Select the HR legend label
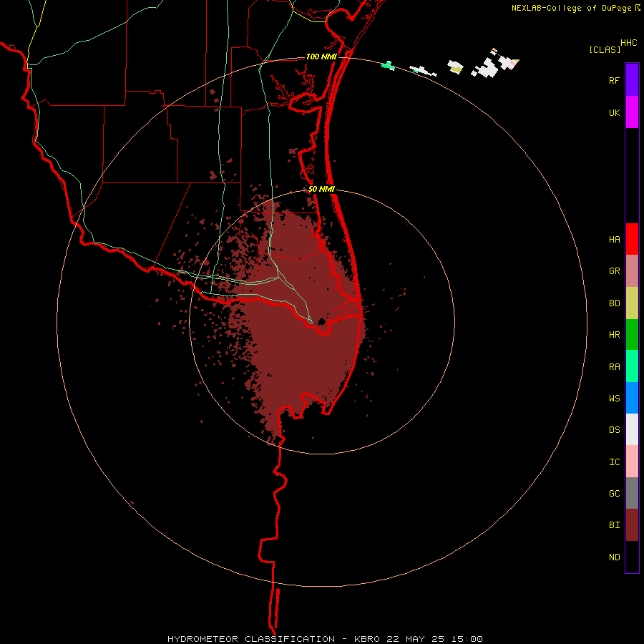Viewport: 644px width, 644px height. pos(614,335)
